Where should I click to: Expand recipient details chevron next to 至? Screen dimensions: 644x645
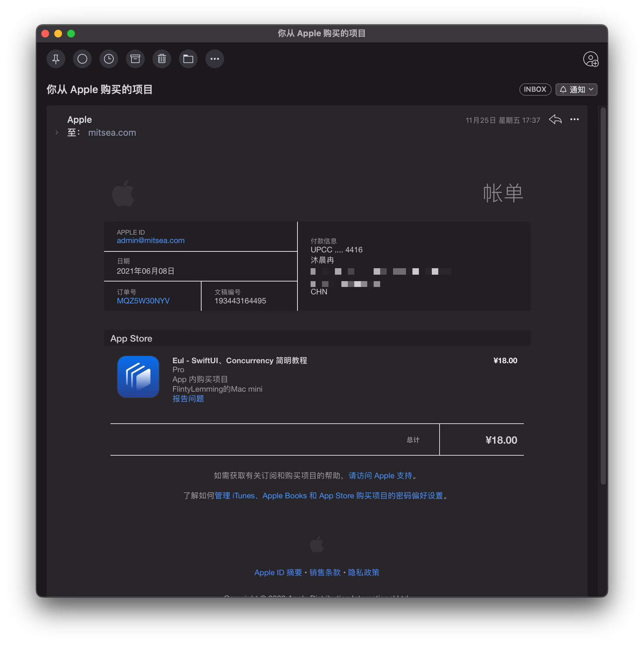[x=57, y=132]
